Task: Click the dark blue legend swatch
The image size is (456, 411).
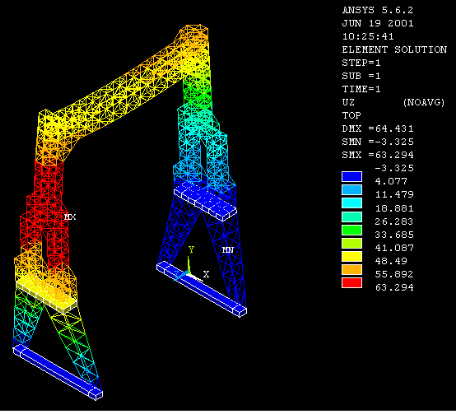Action: [x=352, y=177]
